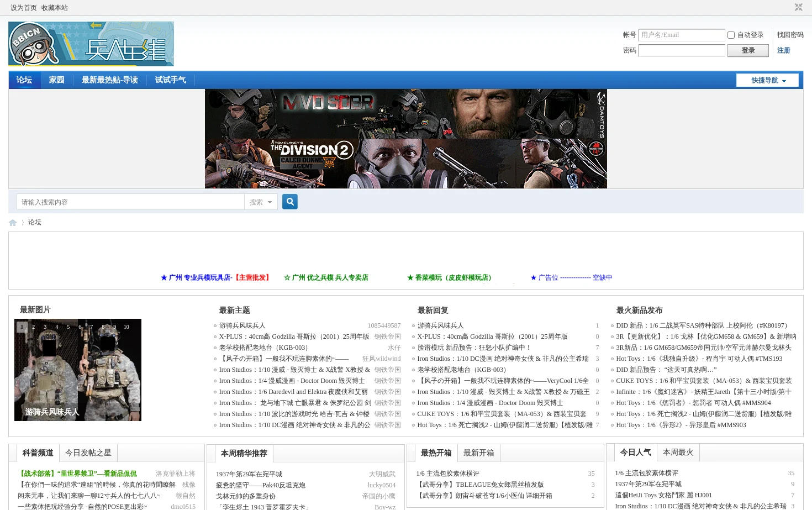The image size is (812, 510).
Task: Open post 老学校搭配老地台（KGB-003） under 最新主题
Action: pyautogui.click(x=263, y=348)
